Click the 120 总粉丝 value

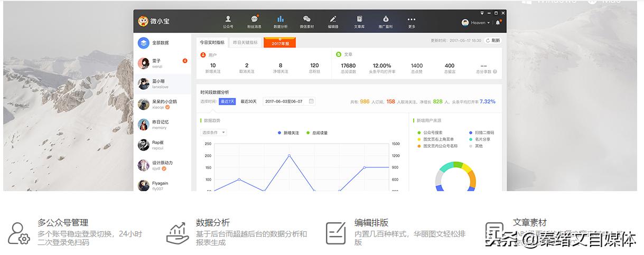click(314, 65)
